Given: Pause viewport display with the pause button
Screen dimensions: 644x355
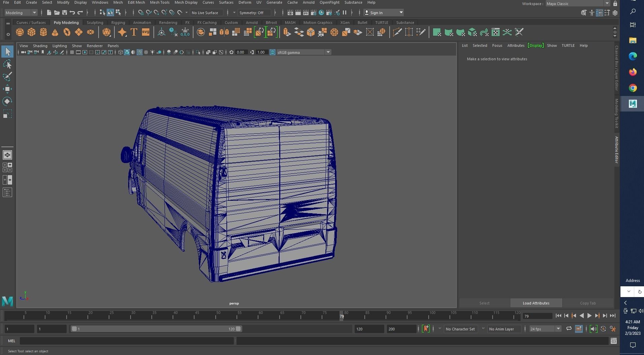Looking at the screenshot, I should (x=345, y=12).
